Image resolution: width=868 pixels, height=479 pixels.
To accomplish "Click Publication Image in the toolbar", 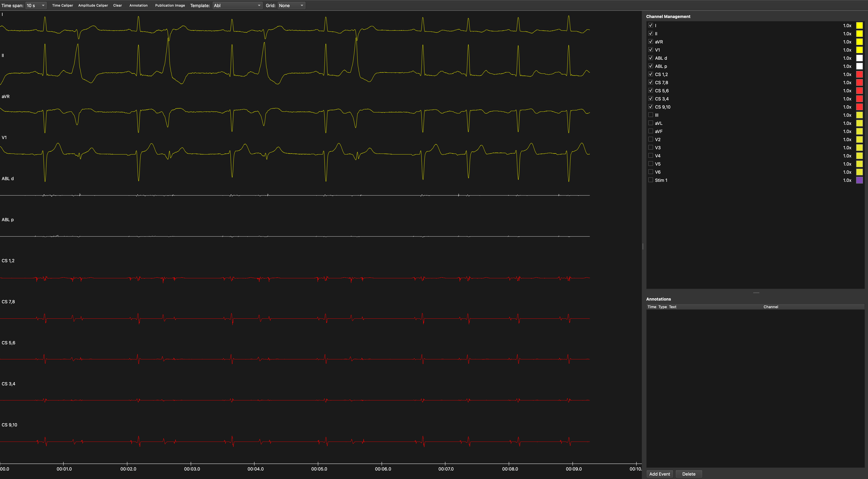I will coord(170,5).
